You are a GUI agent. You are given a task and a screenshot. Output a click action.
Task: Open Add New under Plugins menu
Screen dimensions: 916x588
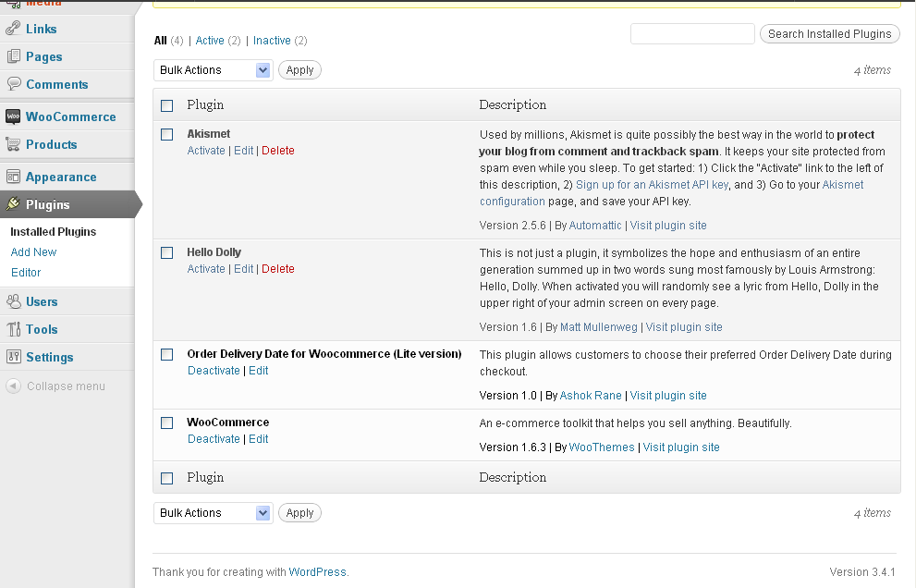33,252
